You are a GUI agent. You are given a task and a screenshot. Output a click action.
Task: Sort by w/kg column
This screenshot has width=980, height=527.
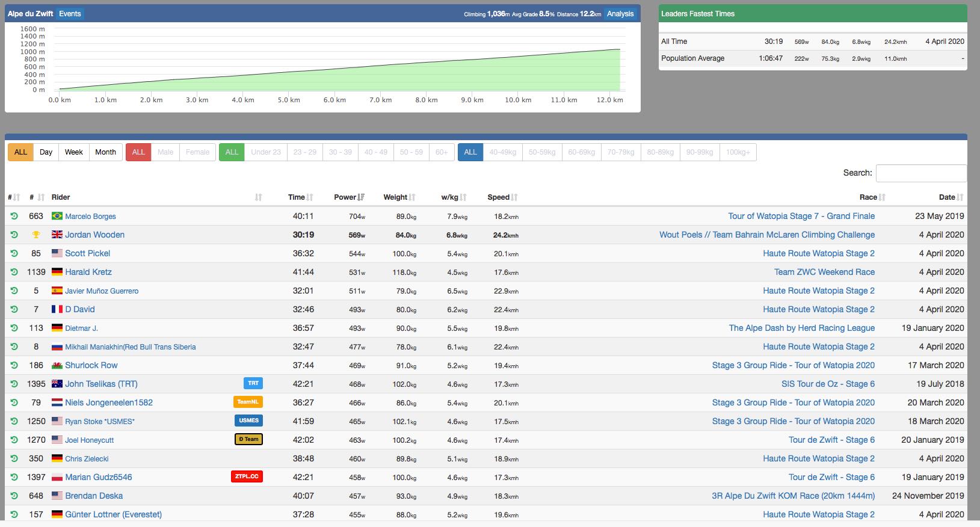click(454, 197)
